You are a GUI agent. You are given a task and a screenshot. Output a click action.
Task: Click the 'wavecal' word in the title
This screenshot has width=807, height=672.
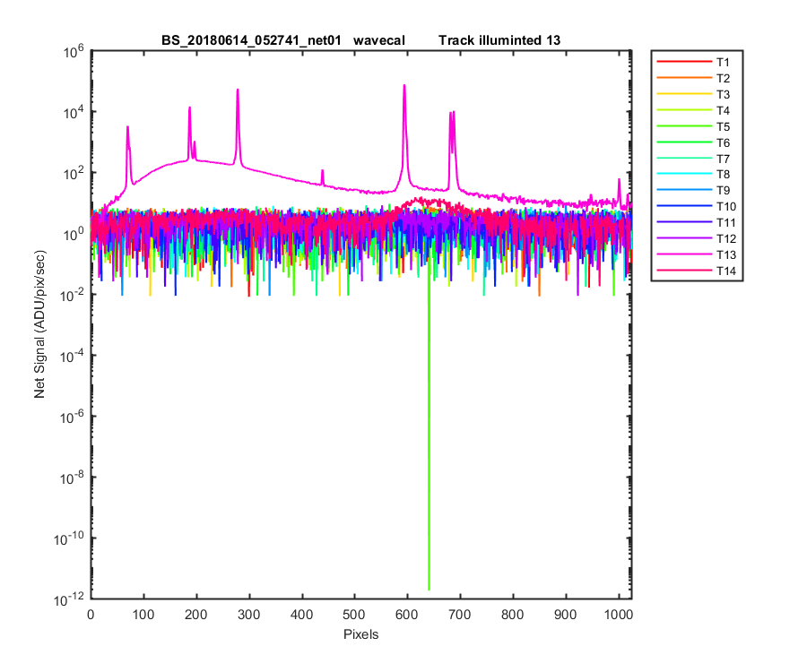pyautogui.click(x=379, y=40)
